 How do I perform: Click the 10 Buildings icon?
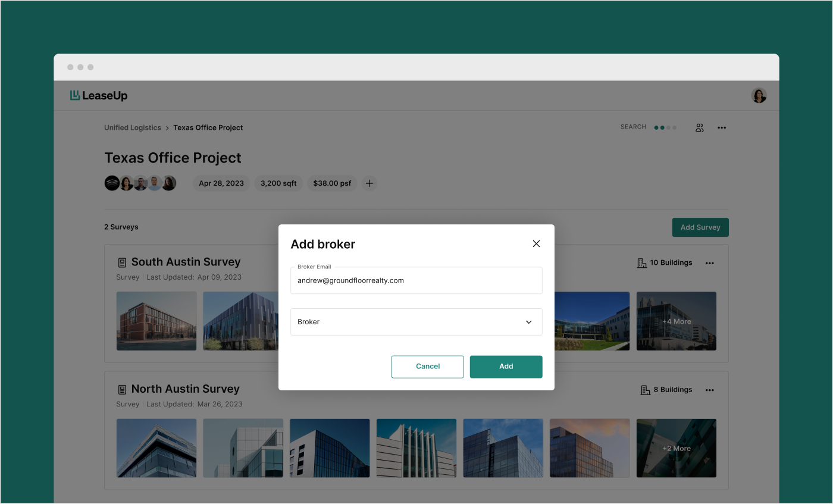(x=642, y=263)
